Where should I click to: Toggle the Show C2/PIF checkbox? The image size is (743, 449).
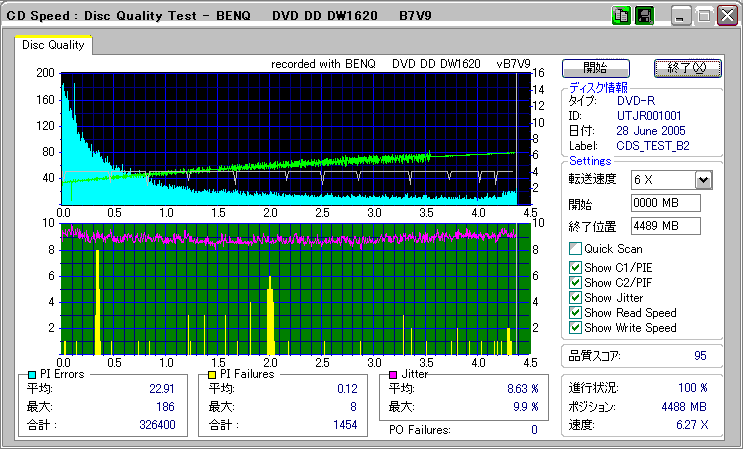coord(575,283)
